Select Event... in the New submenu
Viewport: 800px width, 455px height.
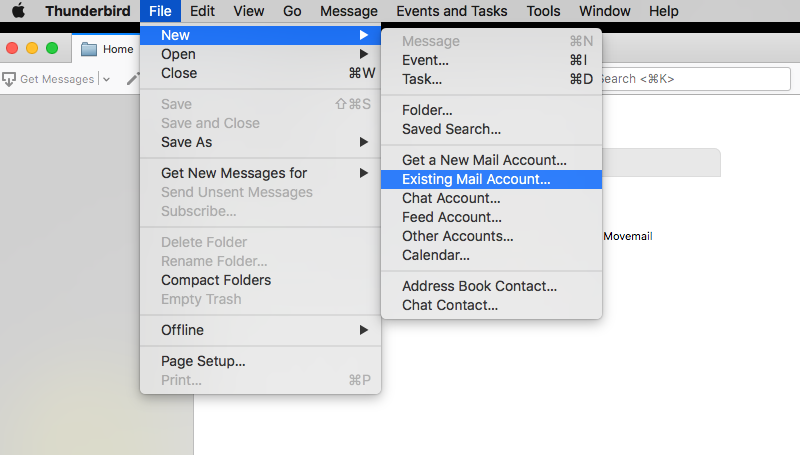click(491, 60)
